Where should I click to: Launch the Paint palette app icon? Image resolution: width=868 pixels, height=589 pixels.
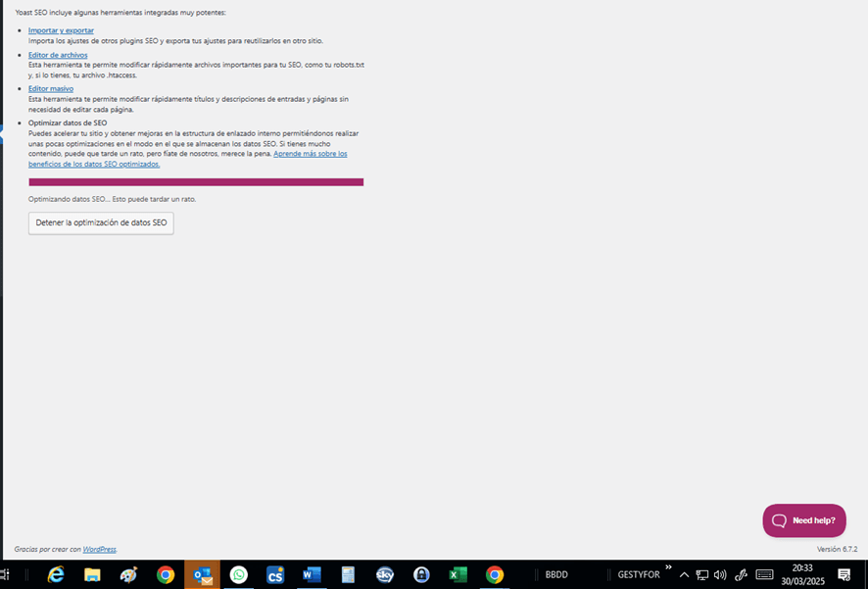[x=128, y=574]
